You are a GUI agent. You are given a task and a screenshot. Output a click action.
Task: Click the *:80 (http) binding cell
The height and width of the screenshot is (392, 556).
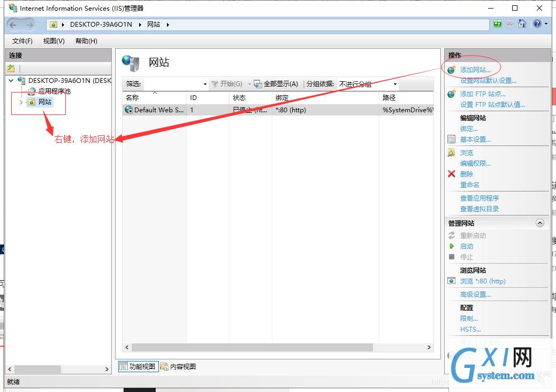click(x=291, y=110)
